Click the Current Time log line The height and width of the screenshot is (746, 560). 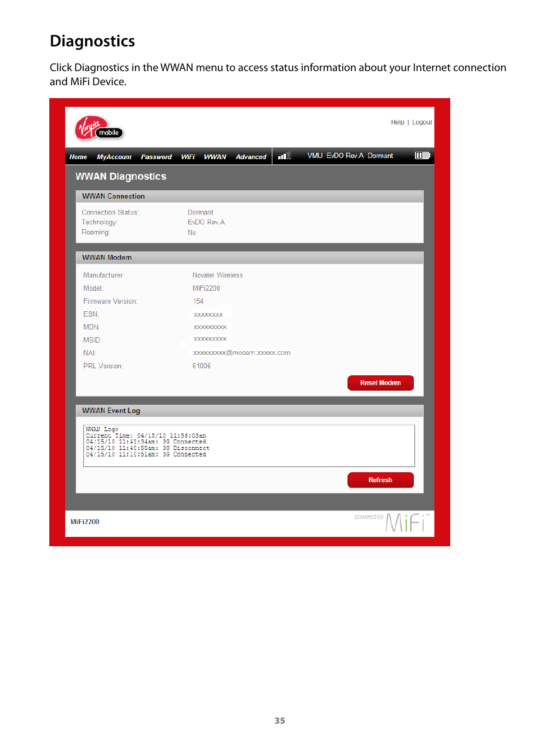pyautogui.click(x=146, y=436)
